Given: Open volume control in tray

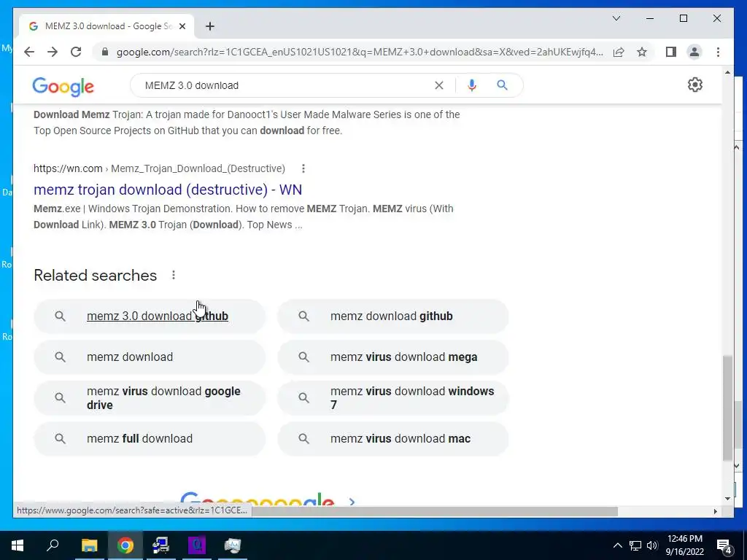Looking at the screenshot, I should (x=652, y=545).
